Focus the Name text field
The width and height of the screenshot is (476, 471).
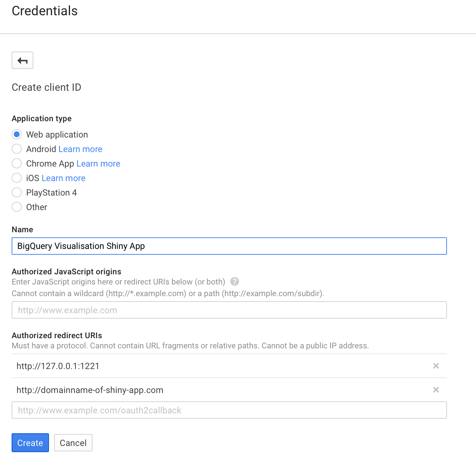pos(229,246)
